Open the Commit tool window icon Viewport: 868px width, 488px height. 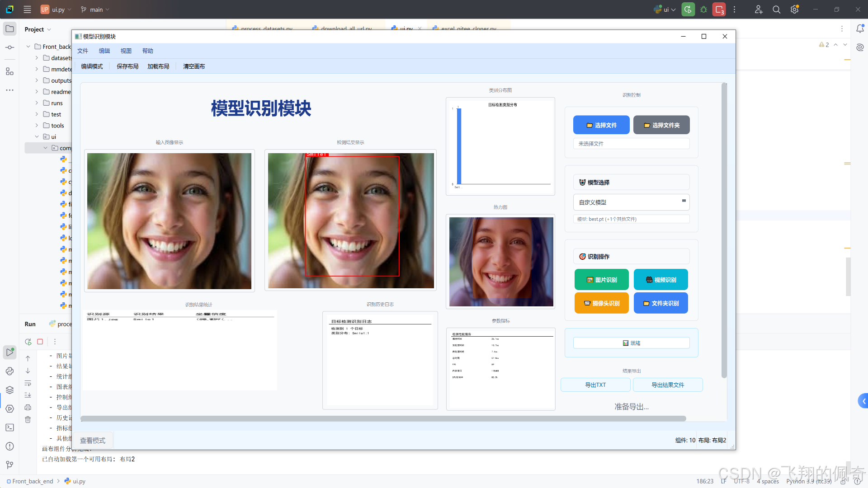tap(9, 47)
